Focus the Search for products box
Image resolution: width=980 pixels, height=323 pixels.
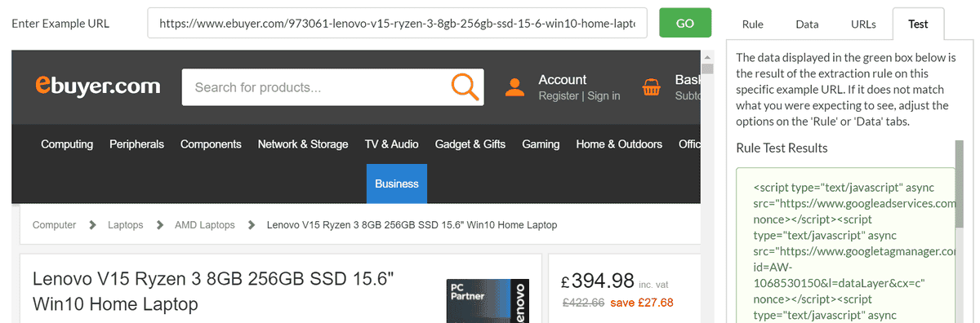(x=315, y=87)
